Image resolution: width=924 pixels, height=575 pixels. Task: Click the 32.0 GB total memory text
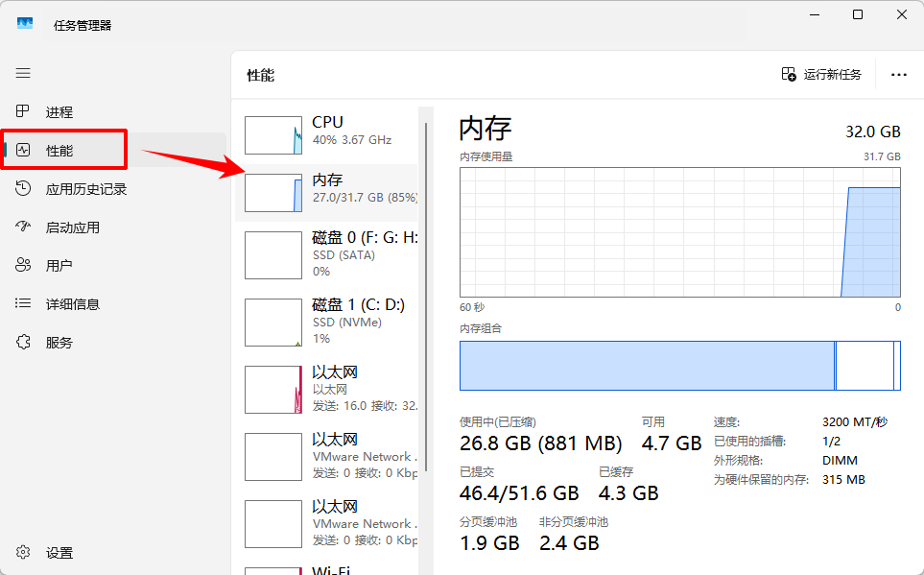tap(873, 132)
